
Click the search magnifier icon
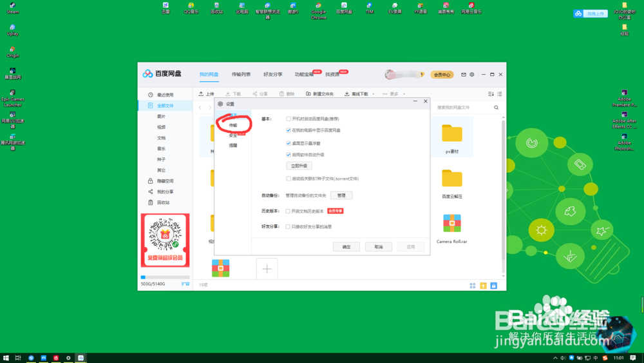(496, 107)
